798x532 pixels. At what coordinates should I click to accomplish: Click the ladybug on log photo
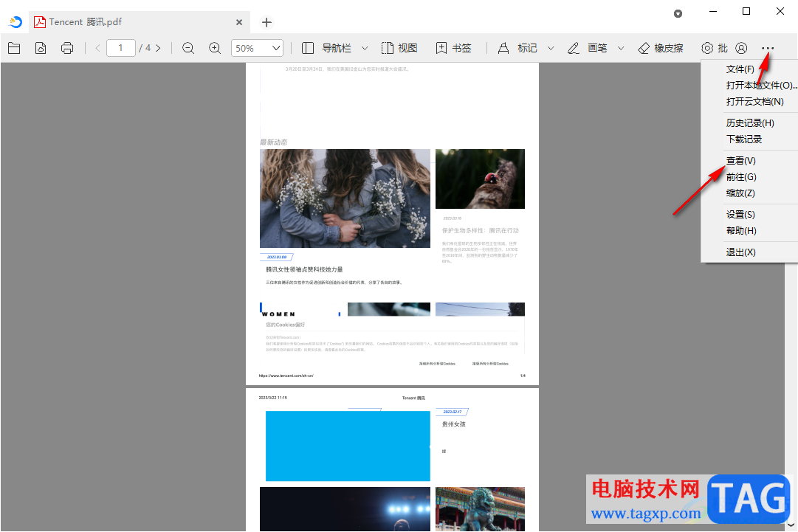480,179
